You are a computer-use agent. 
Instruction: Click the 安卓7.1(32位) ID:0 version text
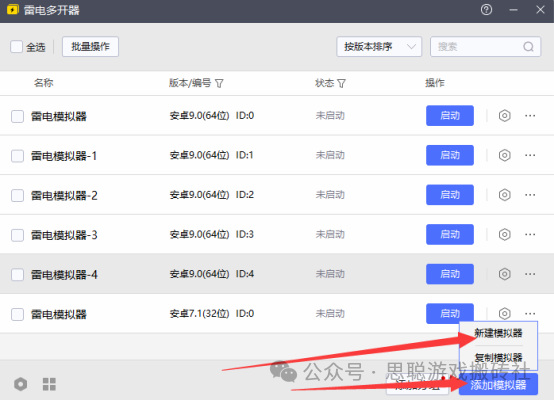pos(212,313)
